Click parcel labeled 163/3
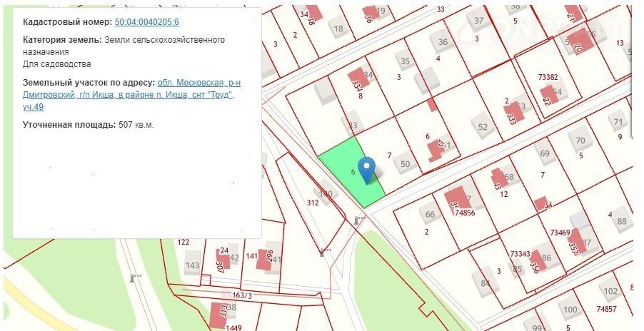Image resolution: width=644 pixels, height=331 pixels. (x=243, y=295)
